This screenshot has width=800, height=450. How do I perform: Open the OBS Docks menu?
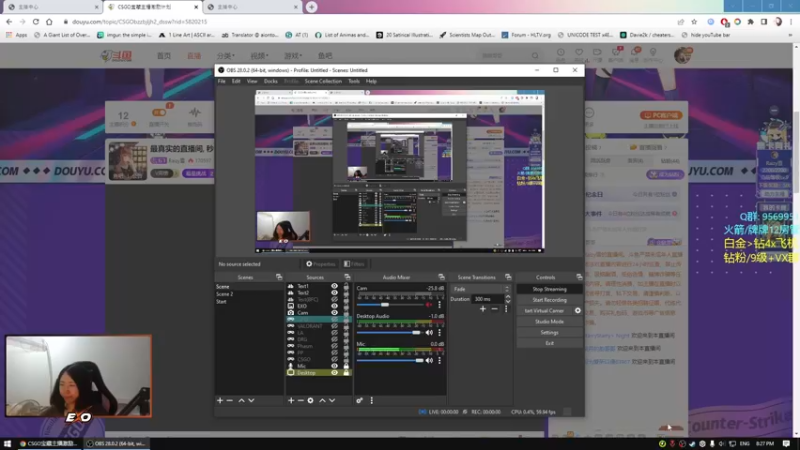click(270, 81)
